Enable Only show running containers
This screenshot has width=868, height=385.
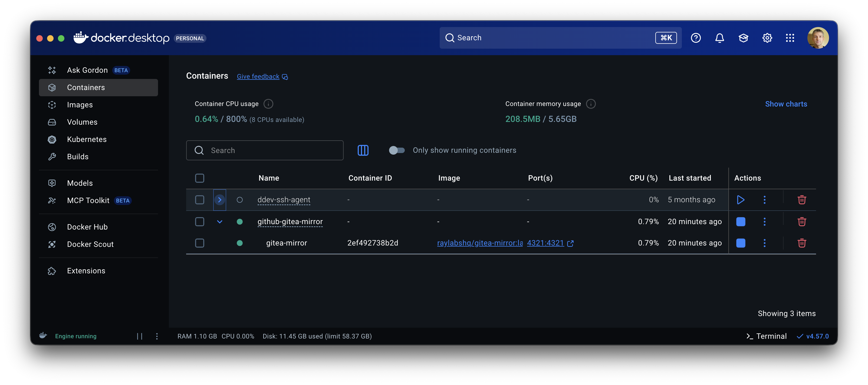pyautogui.click(x=397, y=150)
